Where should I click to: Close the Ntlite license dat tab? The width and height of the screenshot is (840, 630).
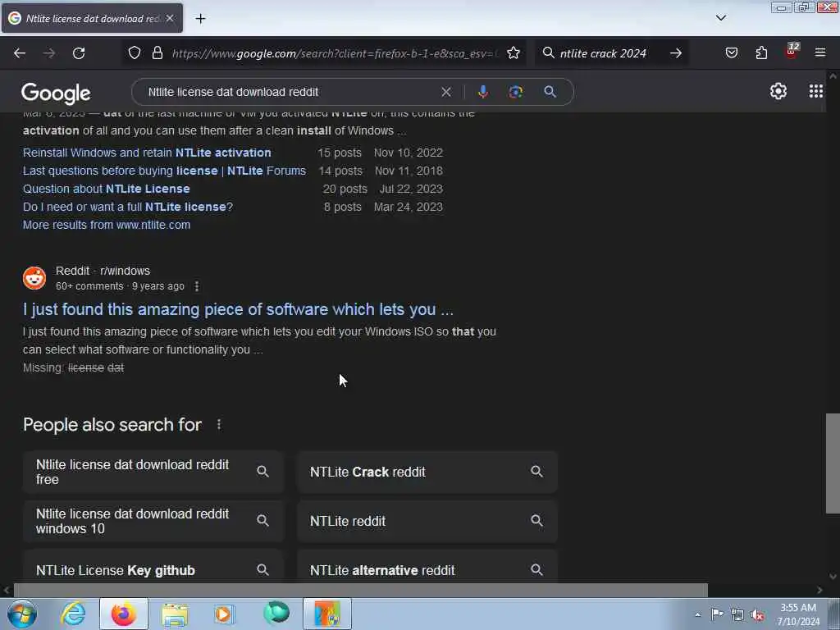point(170,18)
